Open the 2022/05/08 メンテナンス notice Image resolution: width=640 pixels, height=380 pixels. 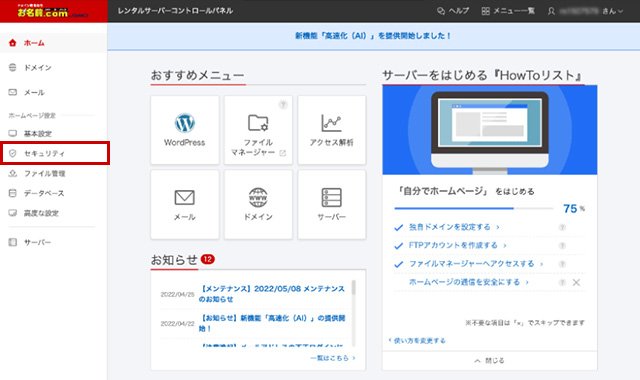[x=272, y=294]
